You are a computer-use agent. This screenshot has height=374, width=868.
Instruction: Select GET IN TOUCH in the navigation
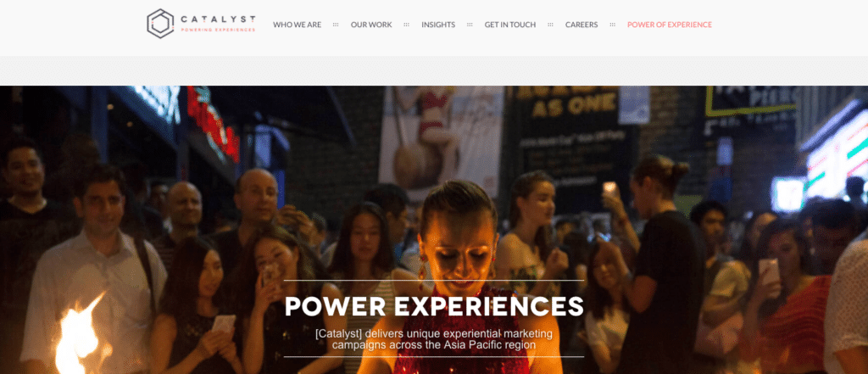click(509, 25)
